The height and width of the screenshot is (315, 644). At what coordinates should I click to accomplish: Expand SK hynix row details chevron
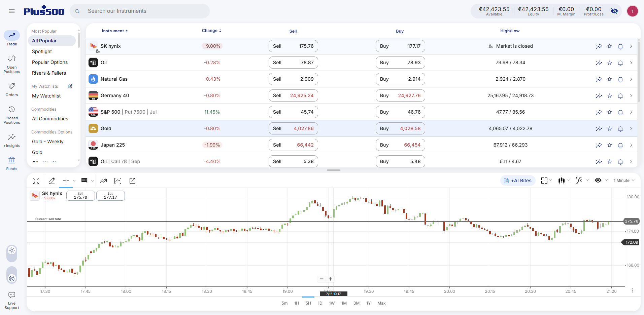pyautogui.click(x=631, y=46)
